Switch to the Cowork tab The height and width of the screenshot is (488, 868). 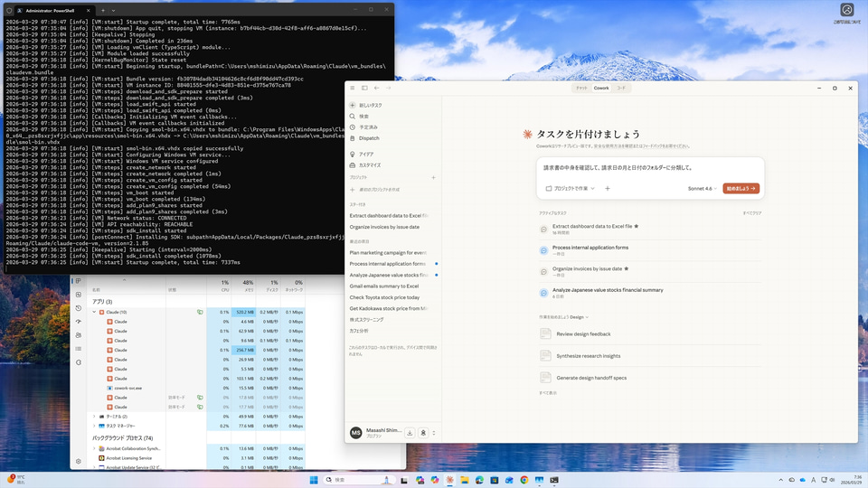click(601, 88)
